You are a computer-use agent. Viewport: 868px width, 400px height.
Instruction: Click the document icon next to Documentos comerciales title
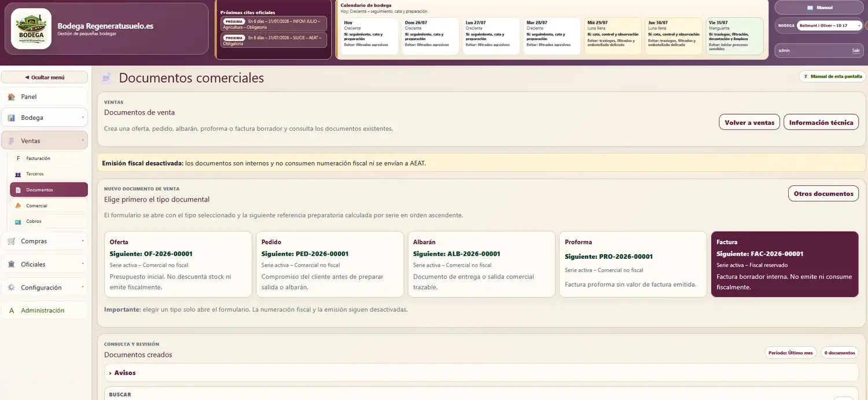106,78
